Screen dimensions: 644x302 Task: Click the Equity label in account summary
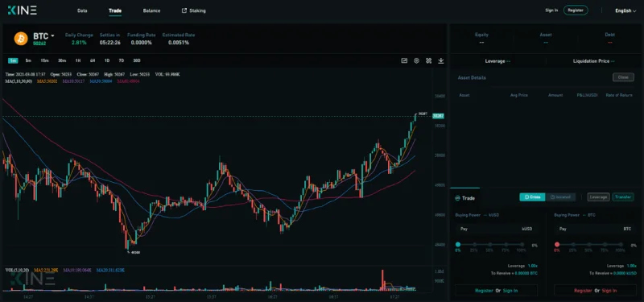[481, 35]
